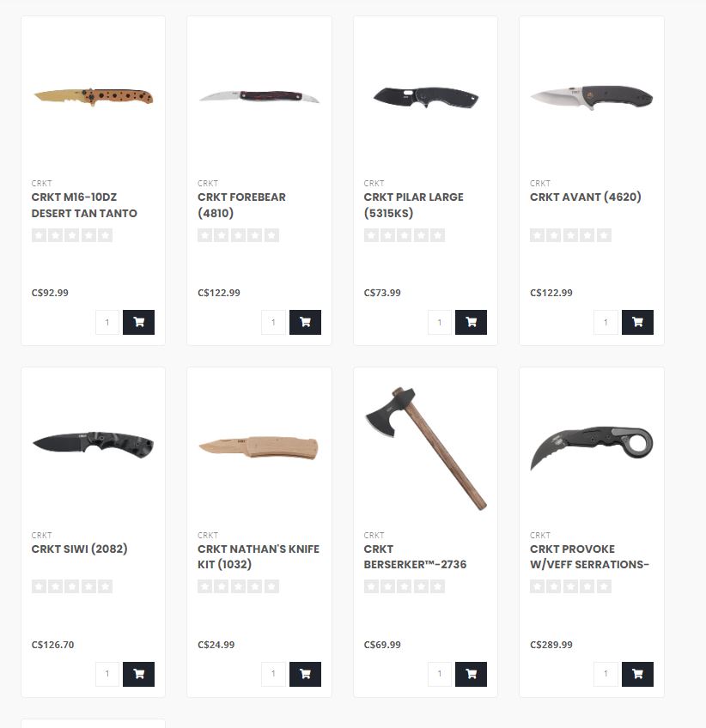
Task: Add CRKT Avant (4620) to cart
Action: 637,322
